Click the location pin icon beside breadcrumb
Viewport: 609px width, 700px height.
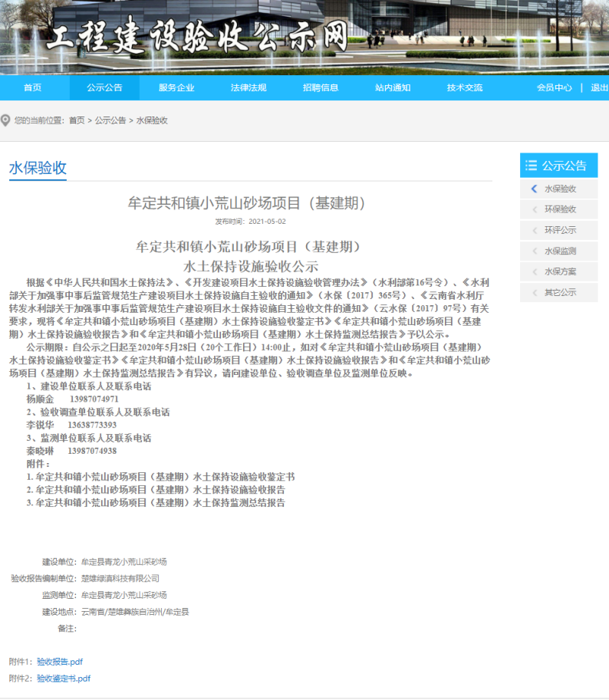[x=6, y=120]
